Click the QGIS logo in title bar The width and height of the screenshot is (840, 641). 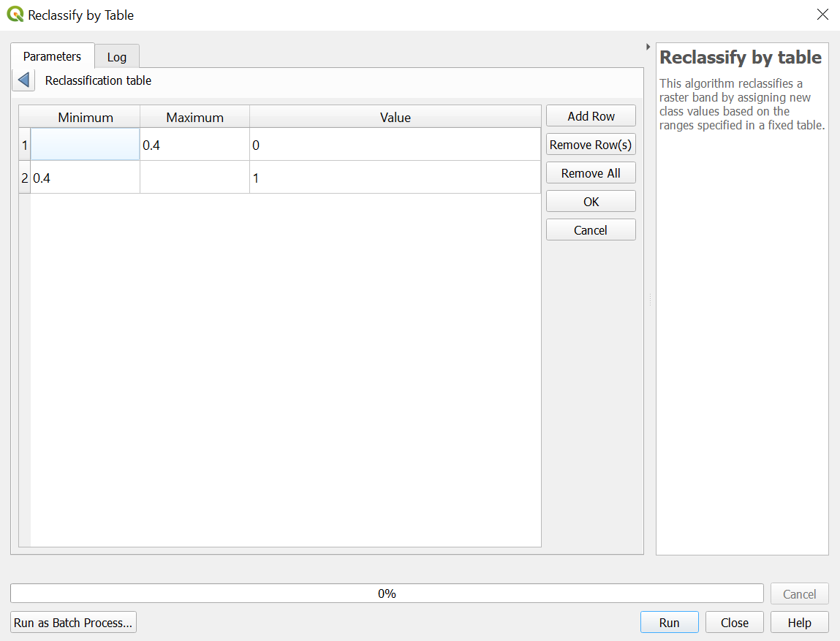point(15,15)
